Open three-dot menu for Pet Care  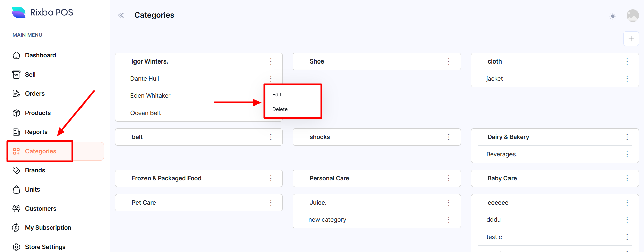pyautogui.click(x=271, y=203)
